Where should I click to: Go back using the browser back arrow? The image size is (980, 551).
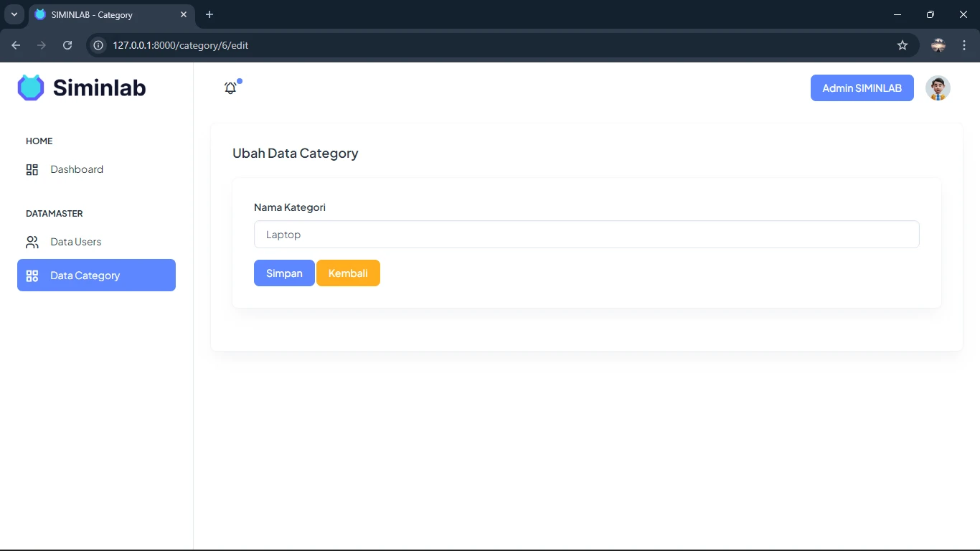tap(16, 45)
